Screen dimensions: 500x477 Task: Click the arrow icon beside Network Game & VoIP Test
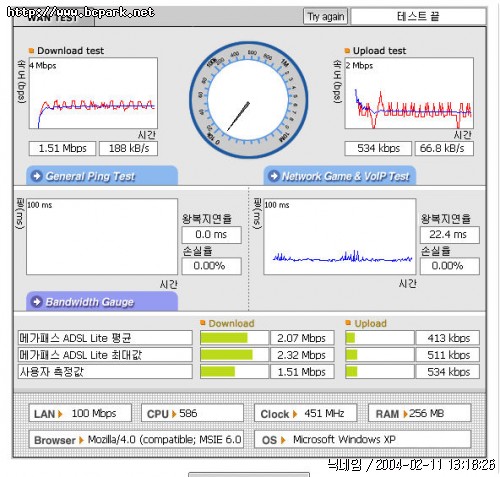274,176
